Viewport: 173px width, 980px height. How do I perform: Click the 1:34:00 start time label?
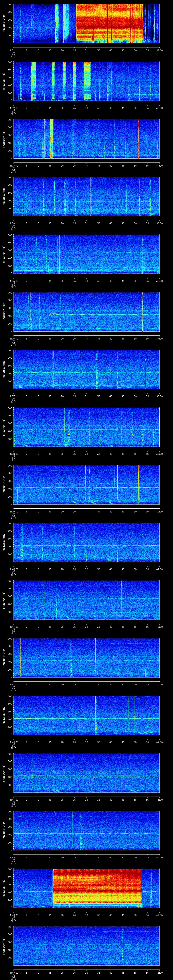pyautogui.click(x=14, y=223)
